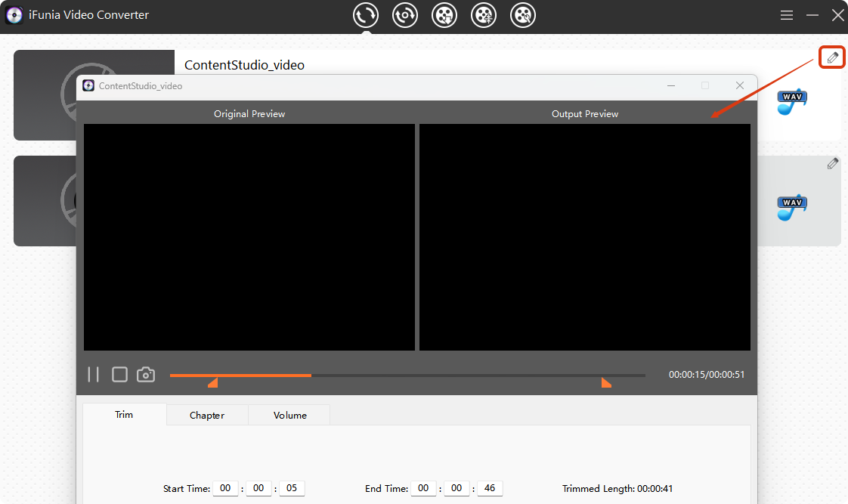The width and height of the screenshot is (848, 504).
Task: Open the hamburger menu in title bar
Action: coord(787,15)
